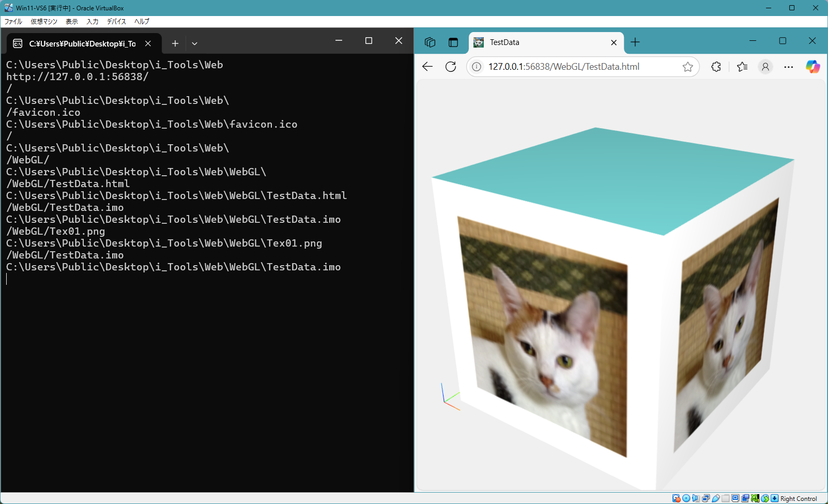Minimize the VirtualBox VM window
The width and height of the screenshot is (828, 504).
(768, 8)
